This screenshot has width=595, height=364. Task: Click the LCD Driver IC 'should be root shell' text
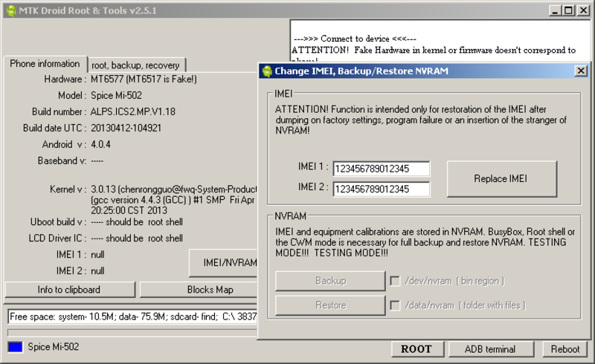point(137,238)
